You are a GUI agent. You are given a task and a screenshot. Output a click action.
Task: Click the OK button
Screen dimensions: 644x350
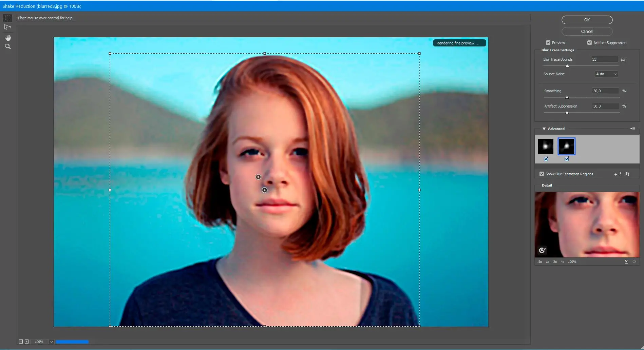pyautogui.click(x=587, y=20)
